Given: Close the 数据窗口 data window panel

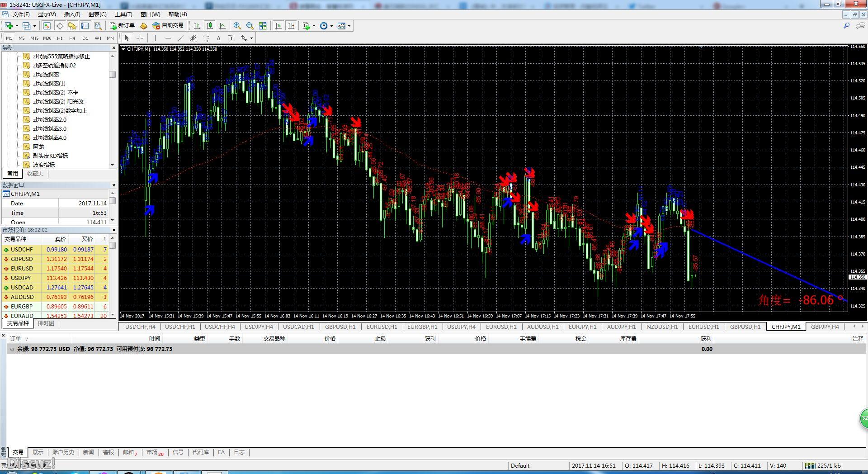Looking at the screenshot, I should pyautogui.click(x=113, y=185).
